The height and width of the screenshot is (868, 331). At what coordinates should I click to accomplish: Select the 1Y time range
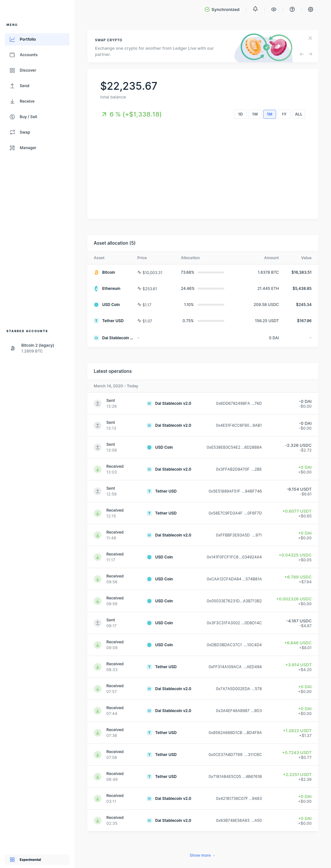(284, 114)
